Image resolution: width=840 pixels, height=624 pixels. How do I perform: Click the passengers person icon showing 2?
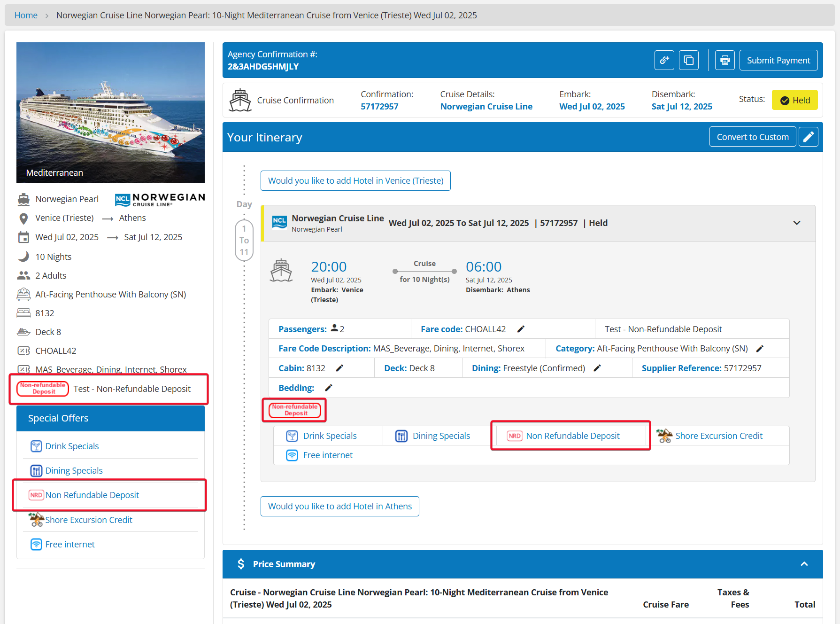click(334, 328)
